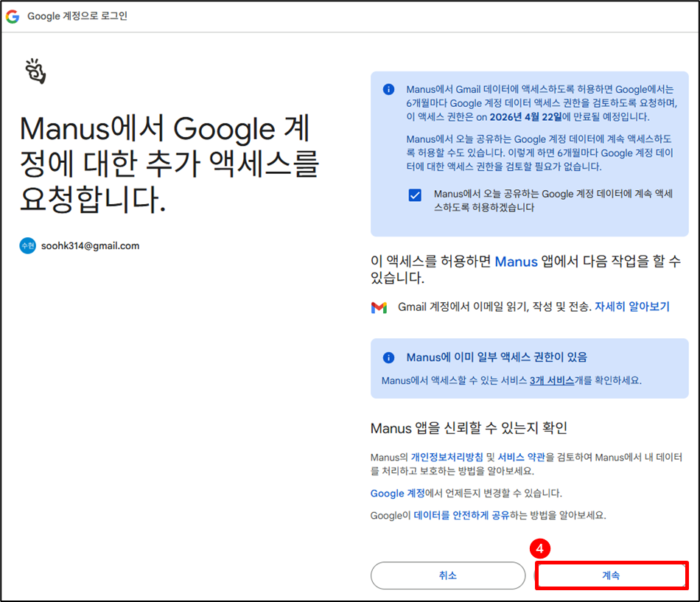The width and height of the screenshot is (700, 602).
Task: Click the blue Manus app name link
Action: (x=516, y=262)
